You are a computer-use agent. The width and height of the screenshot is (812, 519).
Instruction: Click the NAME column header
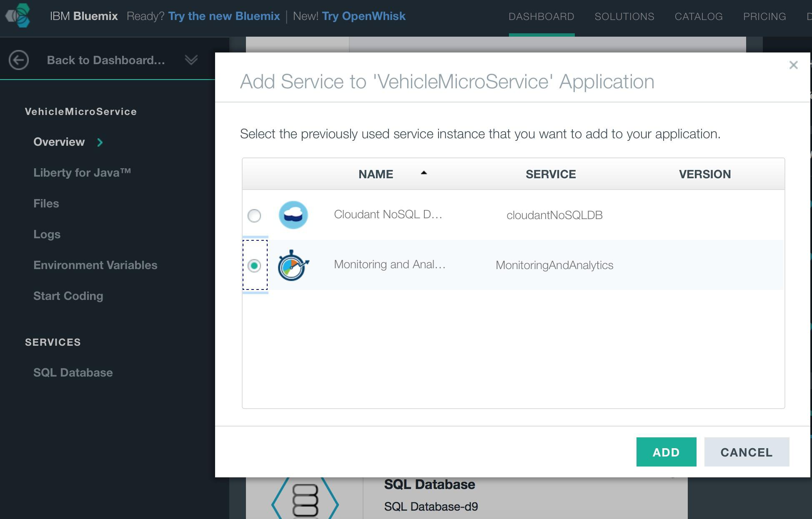tap(376, 174)
